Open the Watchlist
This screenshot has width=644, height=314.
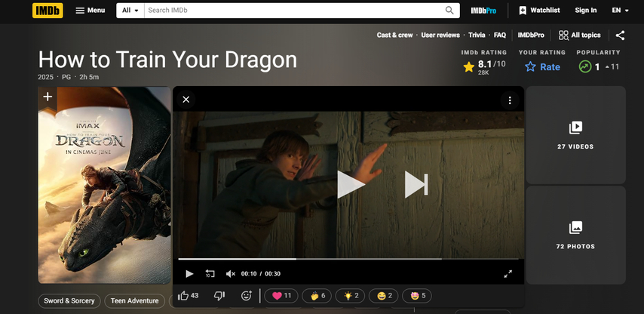tap(539, 11)
